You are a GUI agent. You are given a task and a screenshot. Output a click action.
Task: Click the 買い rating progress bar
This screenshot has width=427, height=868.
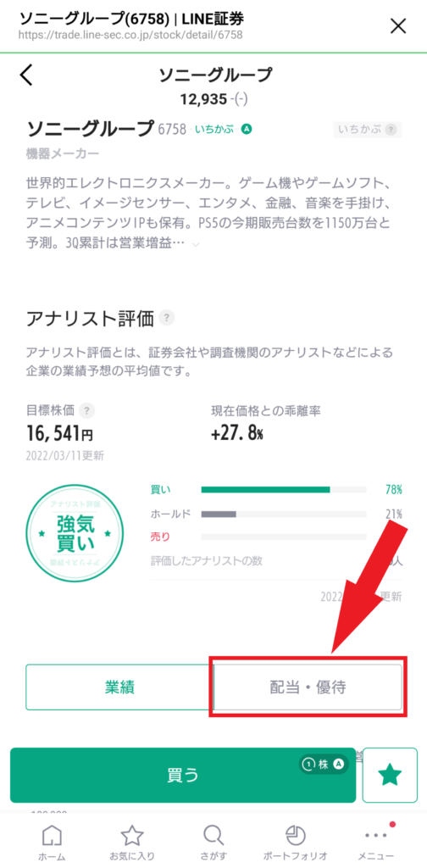click(x=284, y=489)
